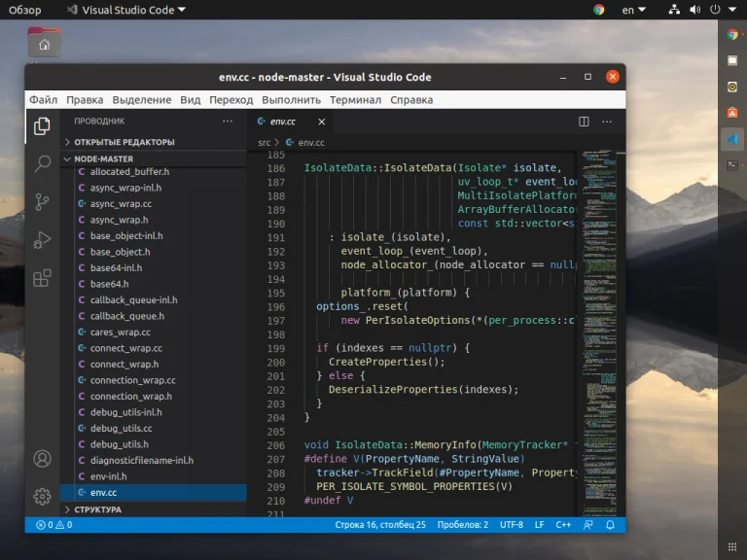747x560 pixels.
Task: Collapse the NODE-MASTER folder section
Action: (x=103, y=158)
